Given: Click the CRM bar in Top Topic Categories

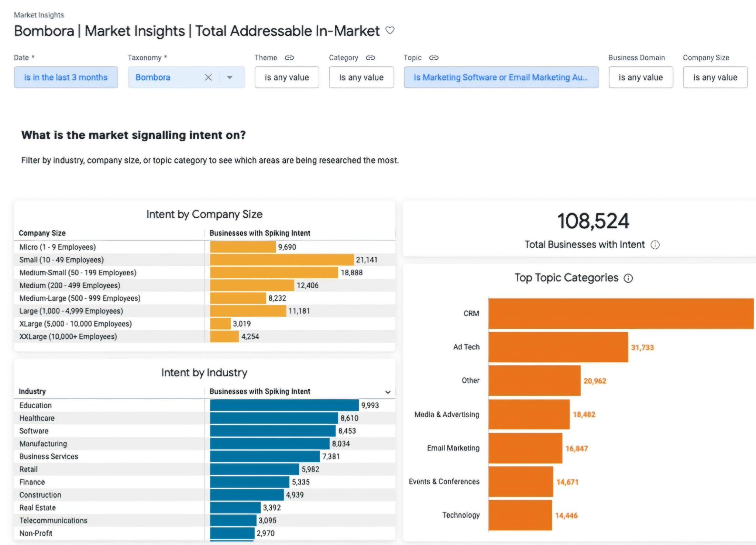Looking at the screenshot, I should 621,314.
